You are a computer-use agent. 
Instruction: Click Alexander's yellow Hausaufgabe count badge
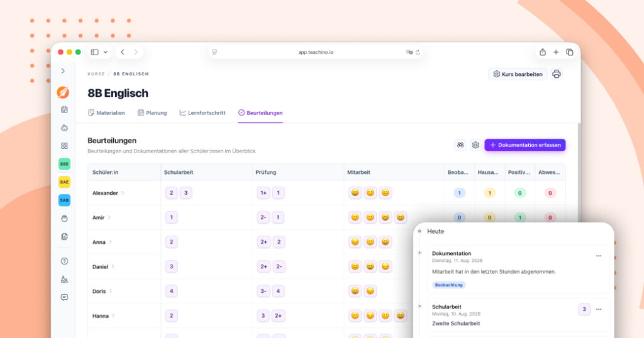489,193
